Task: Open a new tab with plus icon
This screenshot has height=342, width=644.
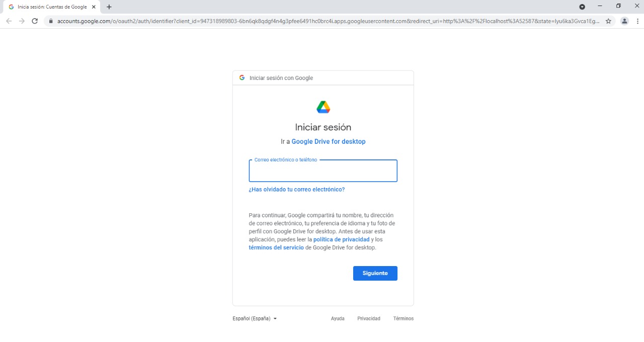Action: click(x=109, y=7)
